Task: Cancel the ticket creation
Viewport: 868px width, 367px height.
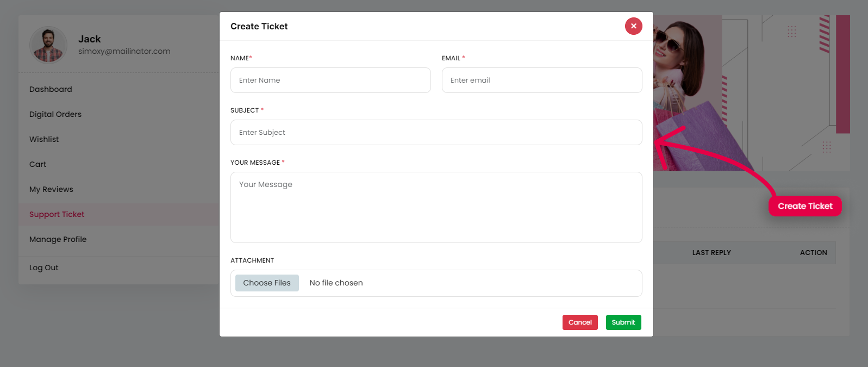Action: [580, 322]
